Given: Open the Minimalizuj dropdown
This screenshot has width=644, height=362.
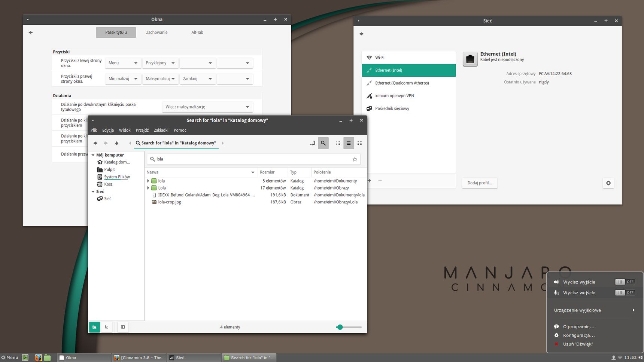Looking at the screenshot, I should point(123,79).
